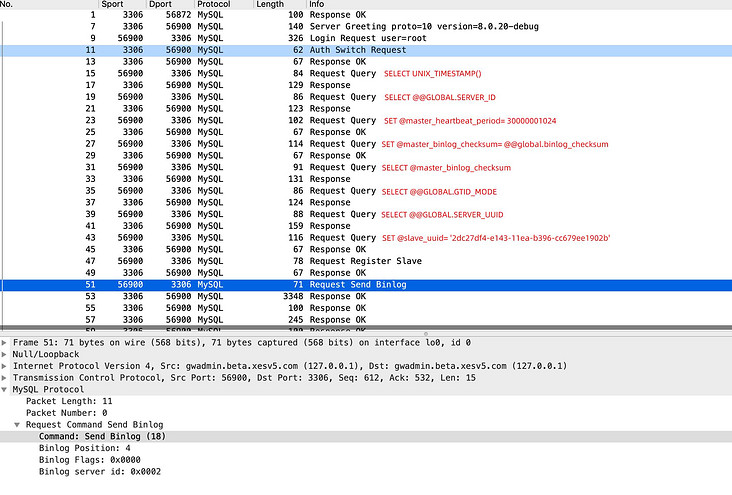Select packet 37 Response with length 124
The image size is (732, 495).
[366, 203]
